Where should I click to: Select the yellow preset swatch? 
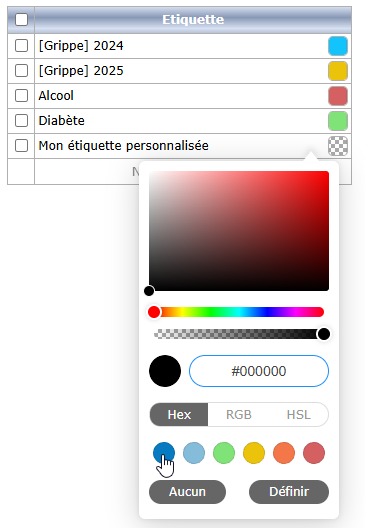(x=254, y=453)
